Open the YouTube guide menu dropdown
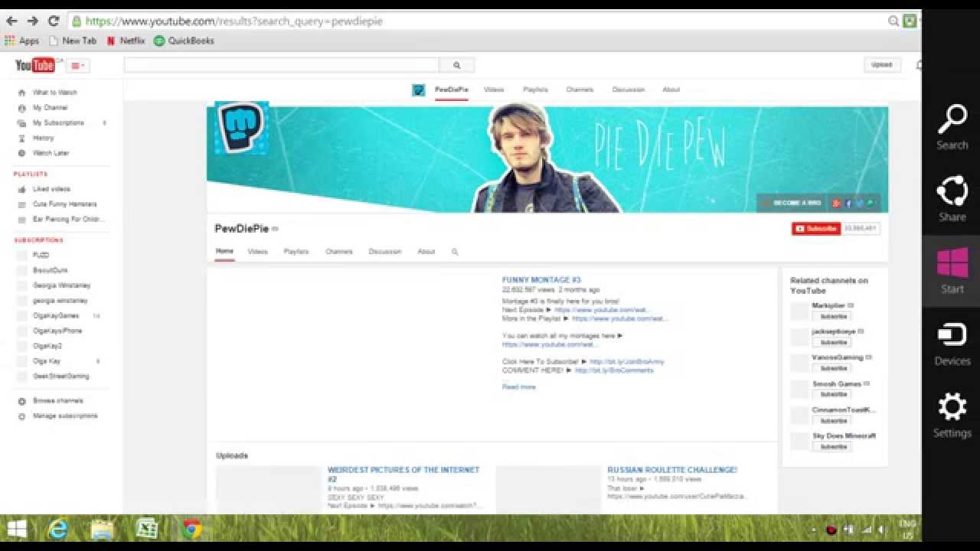This screenshot has width=980, height=551. pyautogui.click(x=79, y=65)
